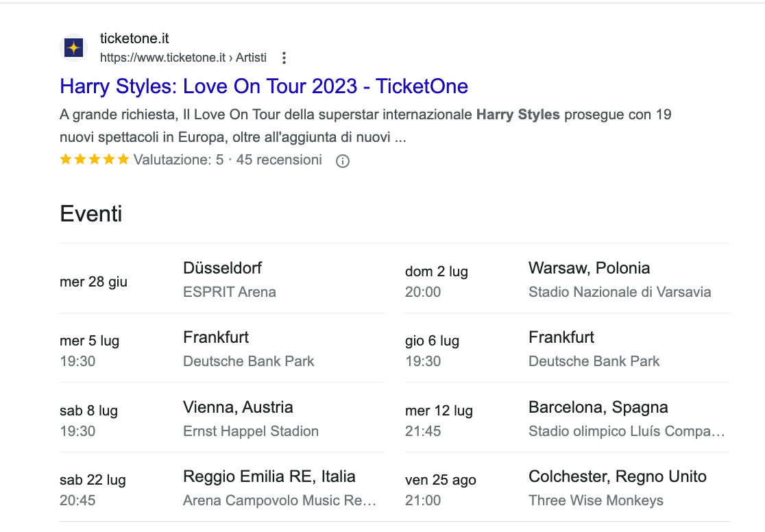Click the '21:45' Barcelona show time
The width and height of the screenshot is (765, 532).
click(x=423, y=431)
